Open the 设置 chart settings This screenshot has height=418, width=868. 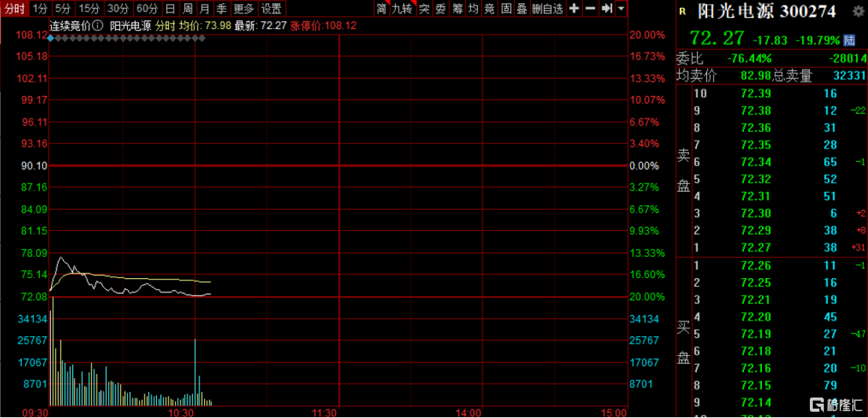coord(272,9)
